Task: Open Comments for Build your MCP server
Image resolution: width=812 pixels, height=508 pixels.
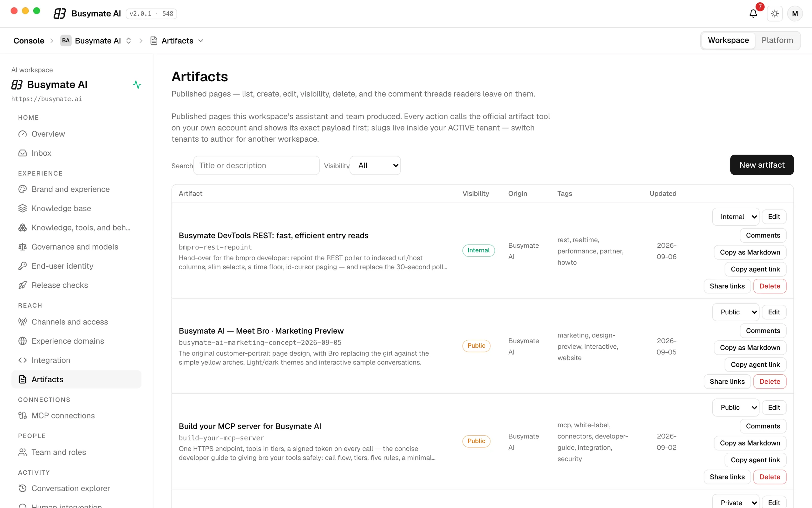Action: pos(763,426)
